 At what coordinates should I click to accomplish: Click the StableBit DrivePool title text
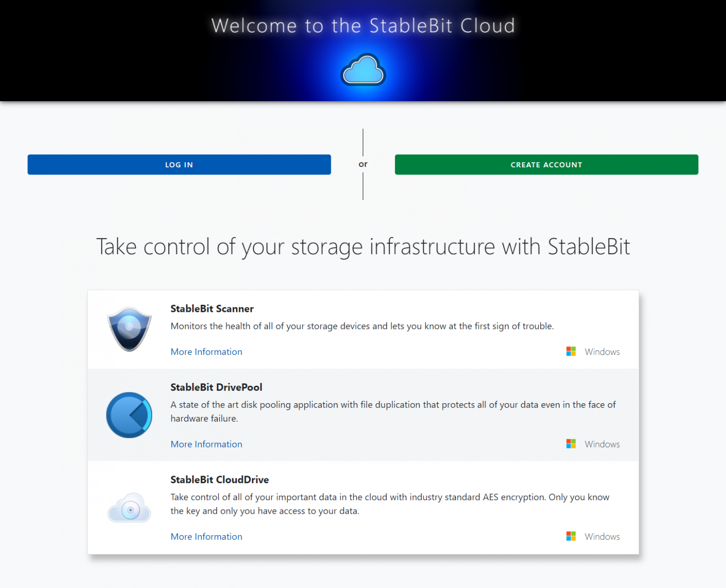216,387
